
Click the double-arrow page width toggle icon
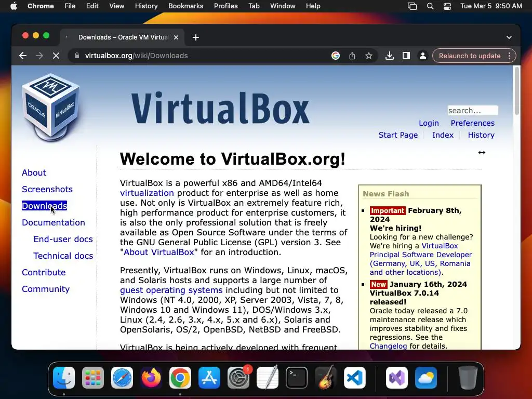coord(482,152)
